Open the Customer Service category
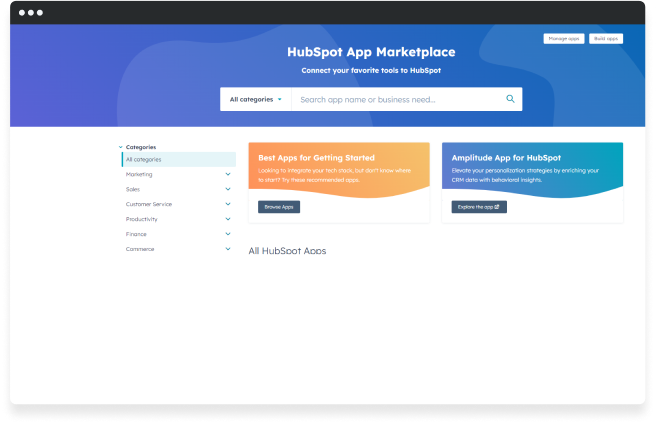 pyautogui.click(x=149, y=204)
